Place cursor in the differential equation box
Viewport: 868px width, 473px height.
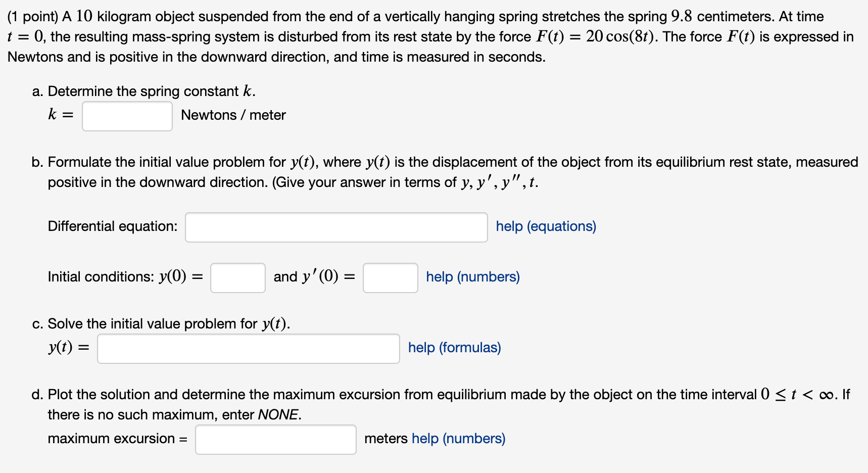click(336, 227)
